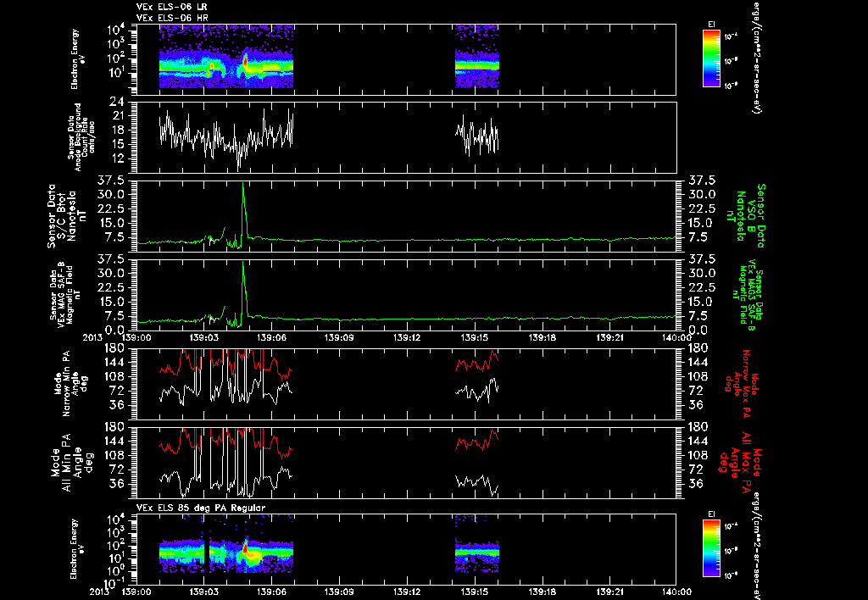Viewport: 868px width, 600px height.
Task: Select the 'VEx ELS-06 LR' title text
Action: click(171, 7)
